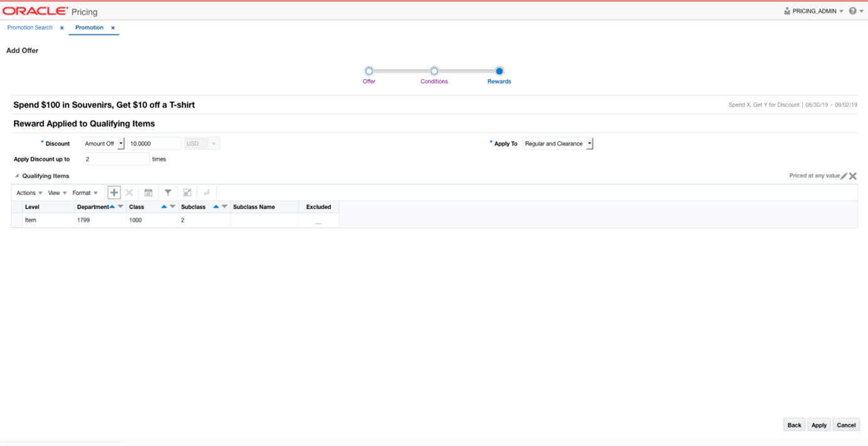Sort Subclass column ascending
Viewport: 868px width, 446px height.
pyautogui.click(x=216, y=207)
